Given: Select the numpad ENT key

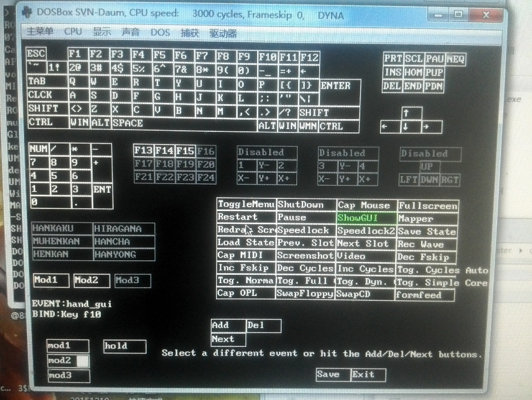Looking at the screenshot, I should [x=102, y=196].
